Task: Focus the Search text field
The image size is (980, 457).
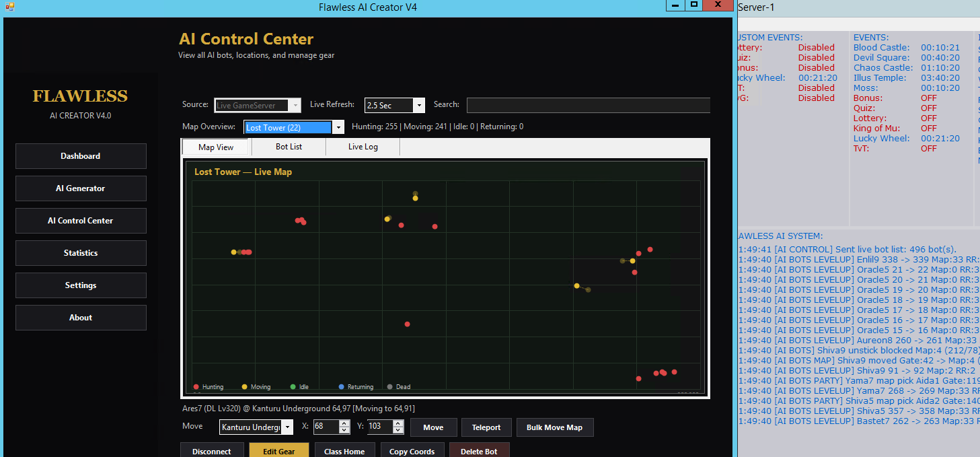Action: tap(589, 105)
